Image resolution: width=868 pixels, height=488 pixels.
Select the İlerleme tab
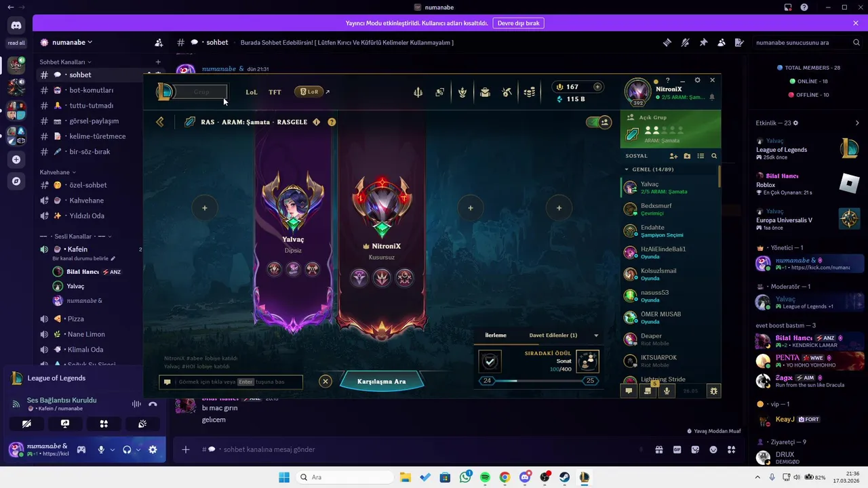496,335
